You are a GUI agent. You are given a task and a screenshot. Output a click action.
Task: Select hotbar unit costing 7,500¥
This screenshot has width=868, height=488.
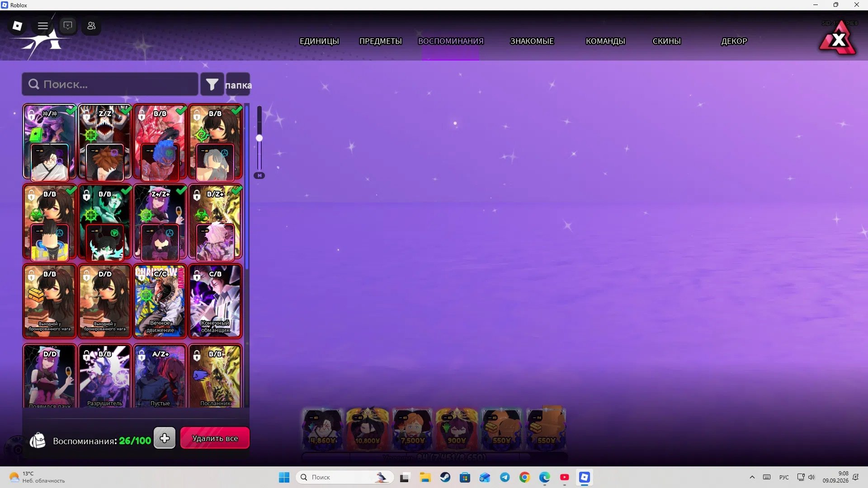[412, 429]
